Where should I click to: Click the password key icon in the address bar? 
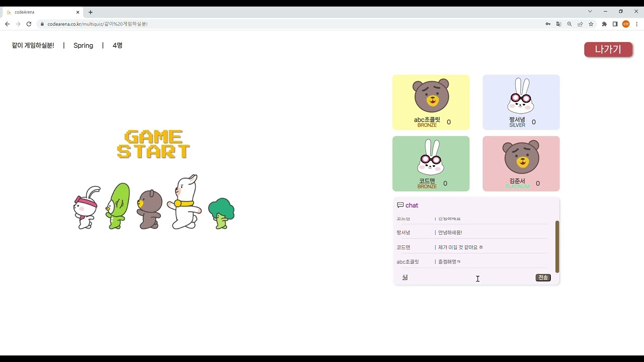pos(547,24)
